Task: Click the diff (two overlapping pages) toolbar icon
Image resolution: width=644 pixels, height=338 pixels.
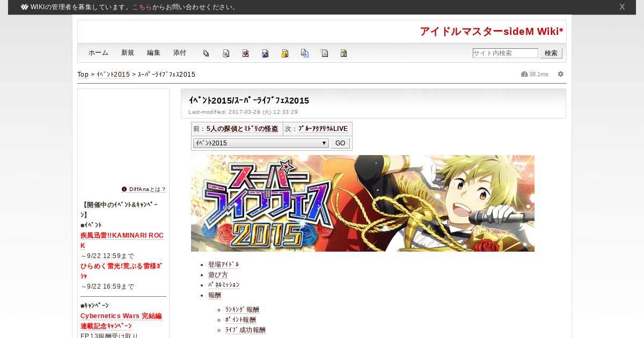Action: 206,53
